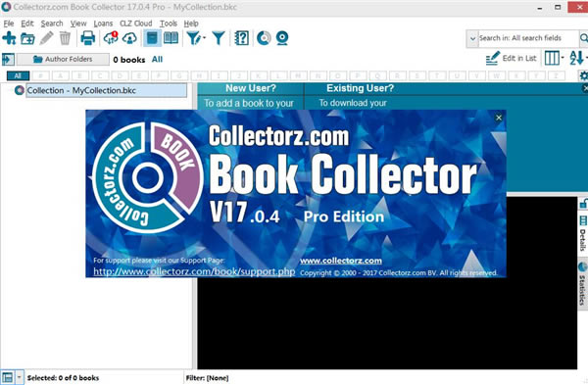This screenshot has width=588, height=385.
Task: Click the Author Folders button
Action: [63, 59]
